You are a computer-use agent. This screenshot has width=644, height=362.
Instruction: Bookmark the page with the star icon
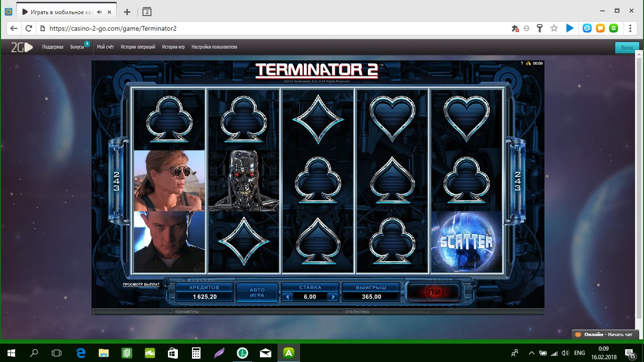(554, 28)
